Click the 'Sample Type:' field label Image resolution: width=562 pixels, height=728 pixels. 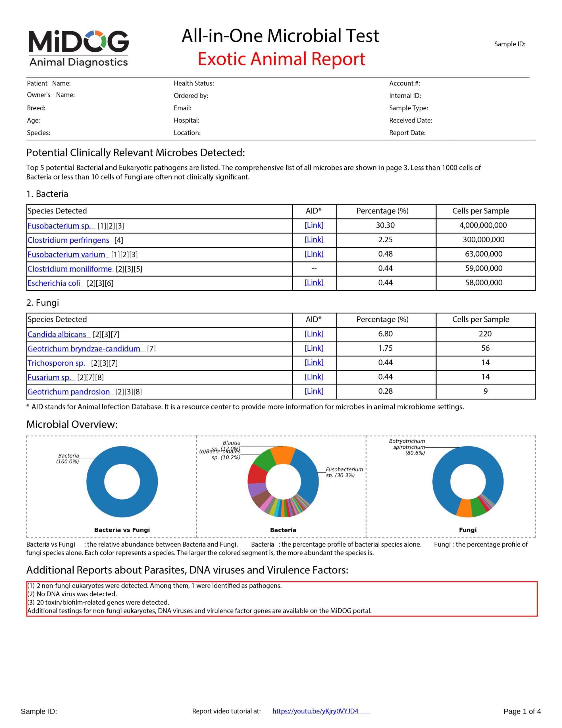[x=409, y=108]
